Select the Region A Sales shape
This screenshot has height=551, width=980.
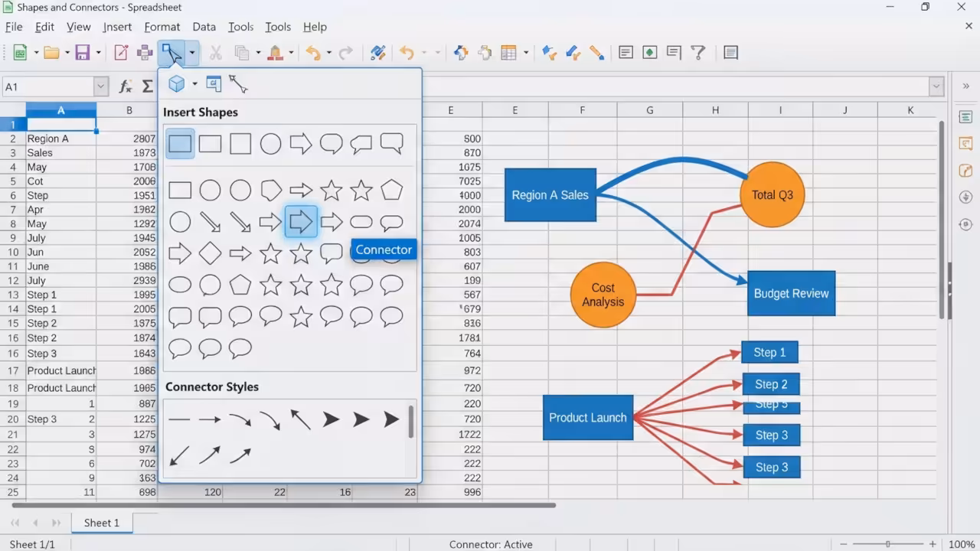tap(550, 195)
